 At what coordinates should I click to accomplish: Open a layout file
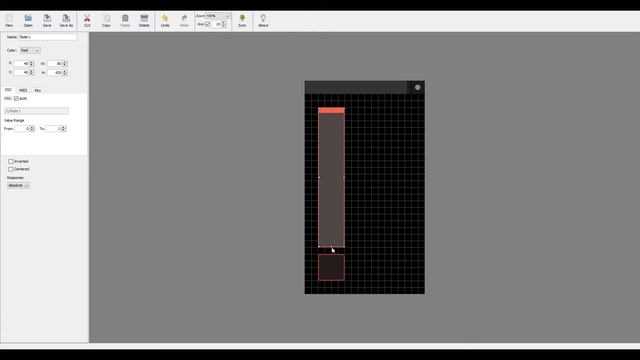click(x=28, y=20)
